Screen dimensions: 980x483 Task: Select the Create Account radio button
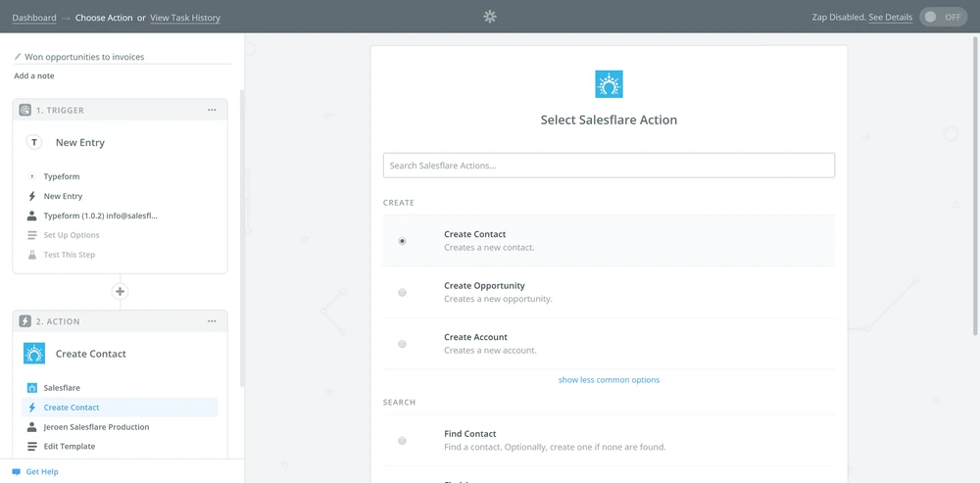pyautogui.click(x=402, y=344)
